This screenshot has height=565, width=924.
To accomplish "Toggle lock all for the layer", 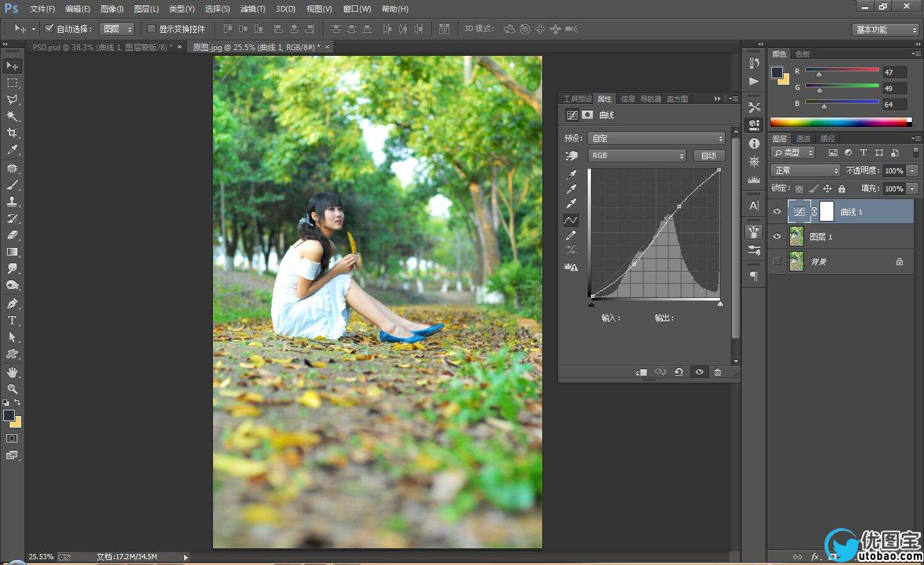I will pos(841,189).
